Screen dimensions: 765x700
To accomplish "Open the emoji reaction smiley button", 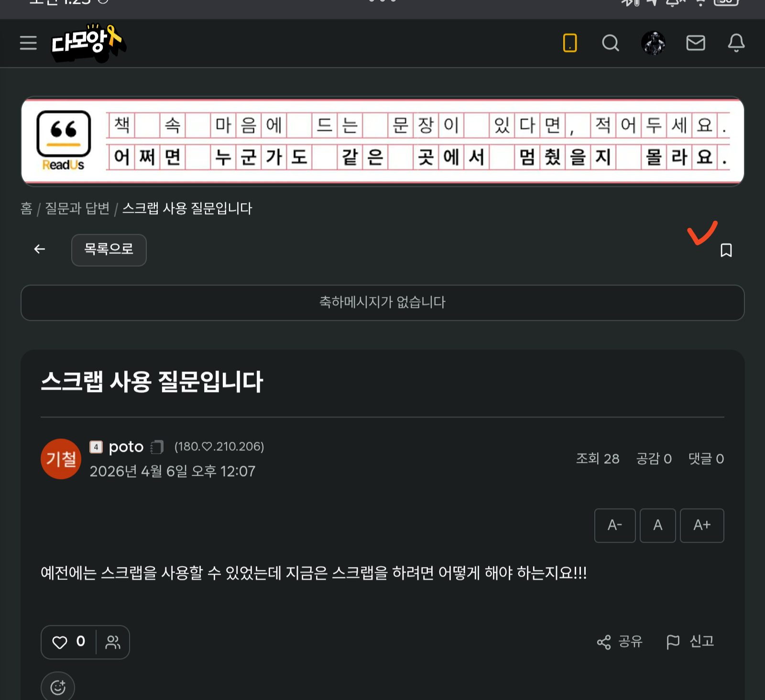I will click(x=58, y=687).
